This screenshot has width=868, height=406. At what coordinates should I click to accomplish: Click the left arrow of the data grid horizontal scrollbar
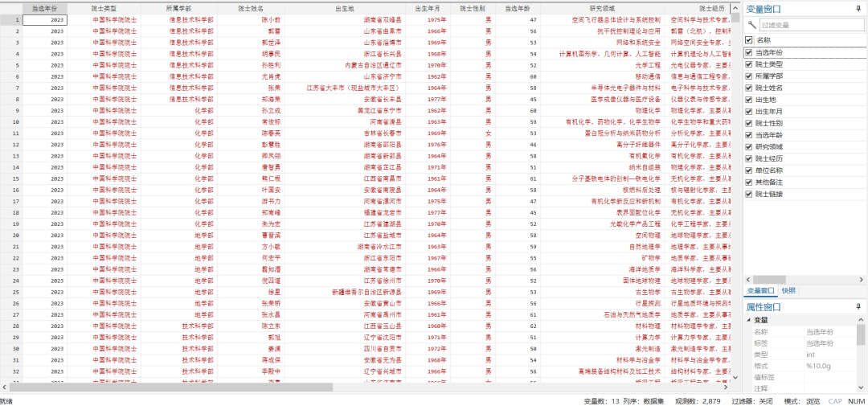pyautogui.click(x=4, y=388)
